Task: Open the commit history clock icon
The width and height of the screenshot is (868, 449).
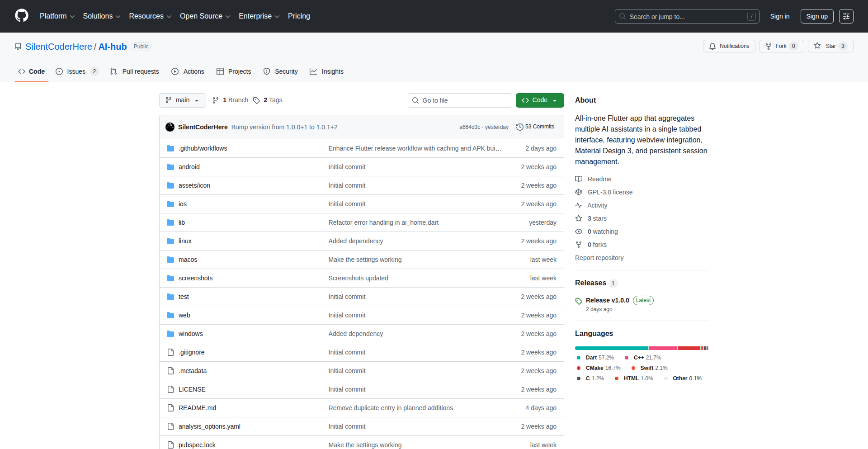Action: click(519, 127)
